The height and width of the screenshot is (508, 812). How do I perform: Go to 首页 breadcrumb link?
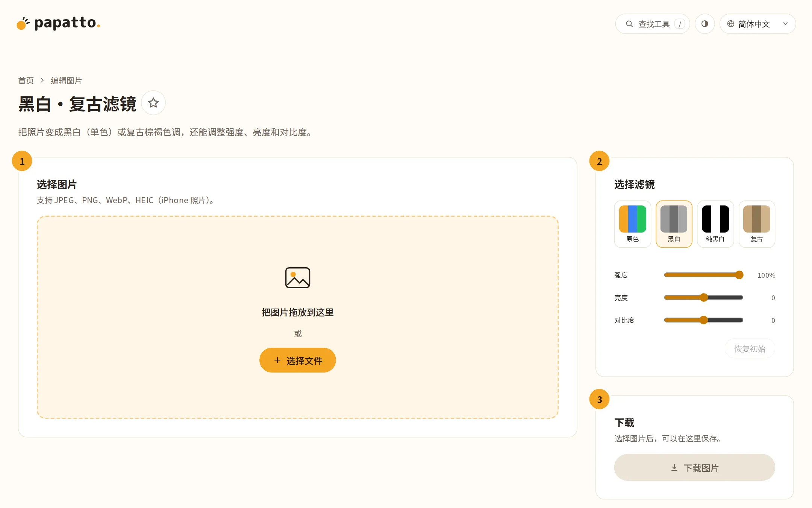click(26, 81)
